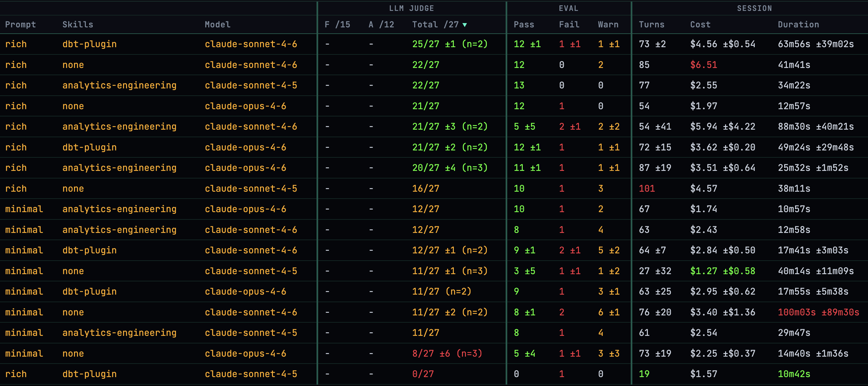The height and width of the screenshot is (386, 868).
Task: Sort by the Skills column header
Action: [78, 25]
